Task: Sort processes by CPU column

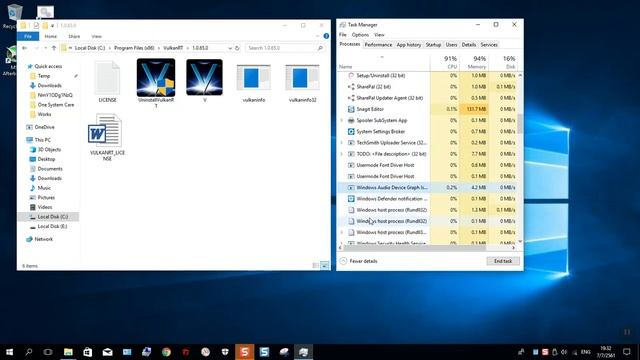Action: pos(444,62)
